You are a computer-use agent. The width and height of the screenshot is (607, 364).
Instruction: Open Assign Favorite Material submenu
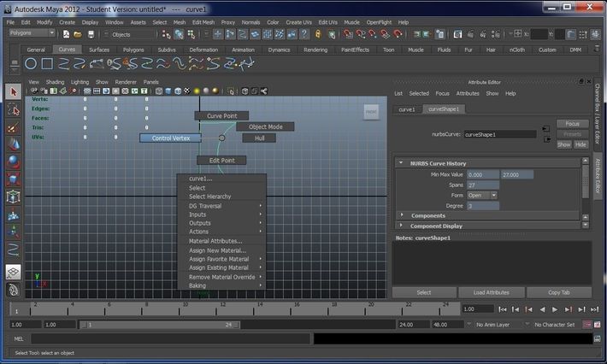point(221,259)
